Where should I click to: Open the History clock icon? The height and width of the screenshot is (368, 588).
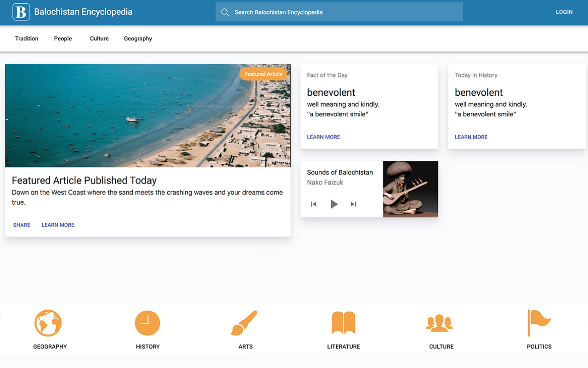[147, 323]
